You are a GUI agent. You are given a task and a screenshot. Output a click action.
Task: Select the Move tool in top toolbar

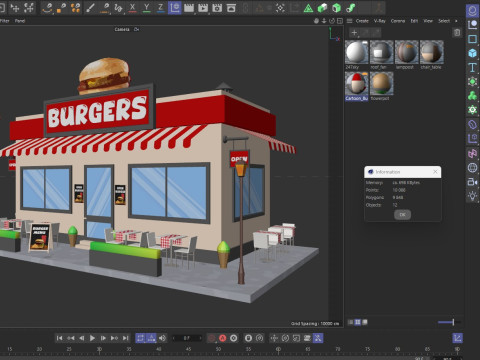(x=15, y=8)
